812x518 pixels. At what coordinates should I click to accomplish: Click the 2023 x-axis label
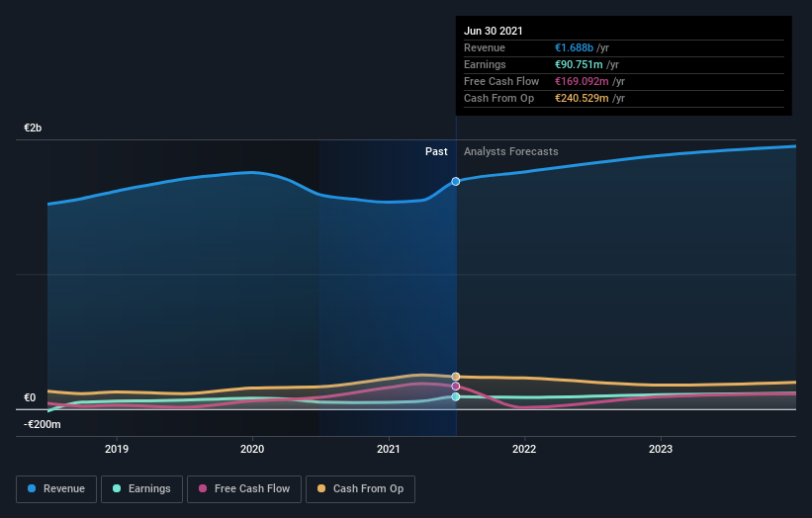661,449
